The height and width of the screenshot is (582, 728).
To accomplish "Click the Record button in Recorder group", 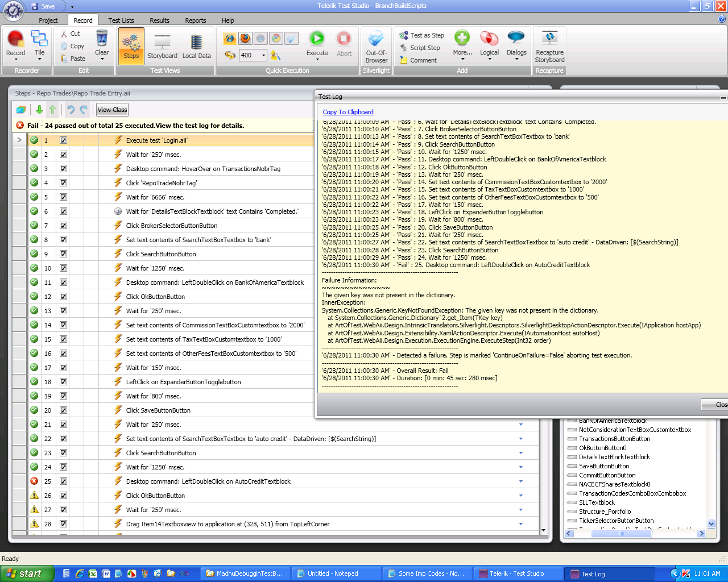I will (x=15, y=45).
